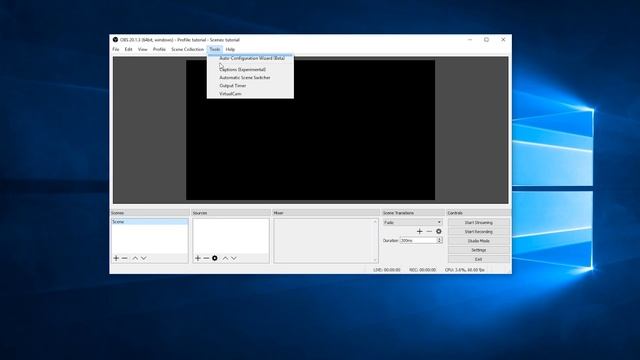
Task: Add a new source with the plus icon
Action: click(x=198, y=258)
